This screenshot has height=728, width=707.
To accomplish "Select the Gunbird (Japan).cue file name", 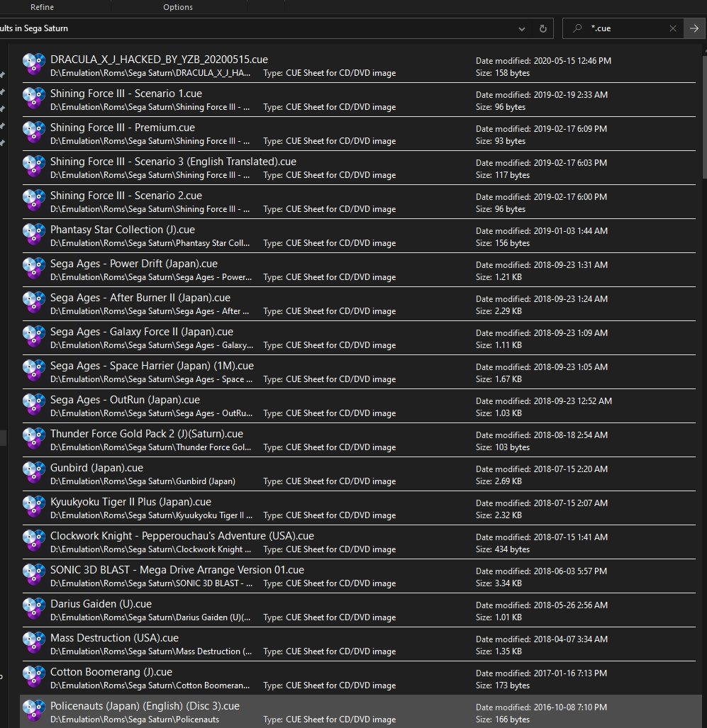I will point(96,468).
